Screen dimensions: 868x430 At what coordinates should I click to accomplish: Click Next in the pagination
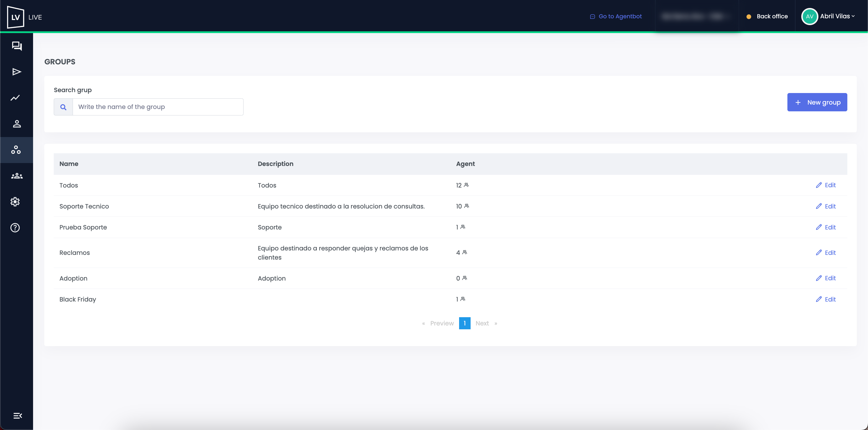(482, 323)
